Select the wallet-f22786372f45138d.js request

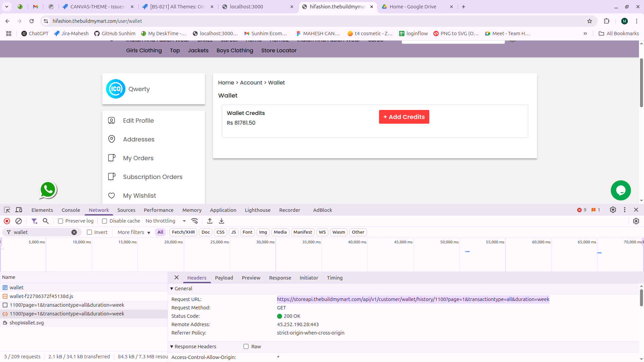point(84,296)
